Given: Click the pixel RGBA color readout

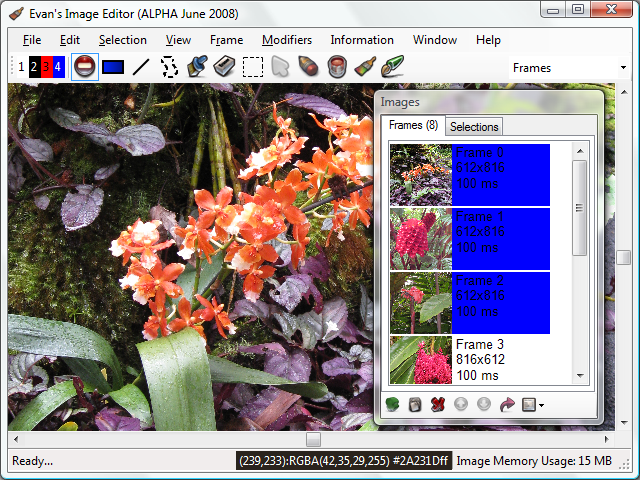Looking at the screenshot, I should click(x=344, y=461).
